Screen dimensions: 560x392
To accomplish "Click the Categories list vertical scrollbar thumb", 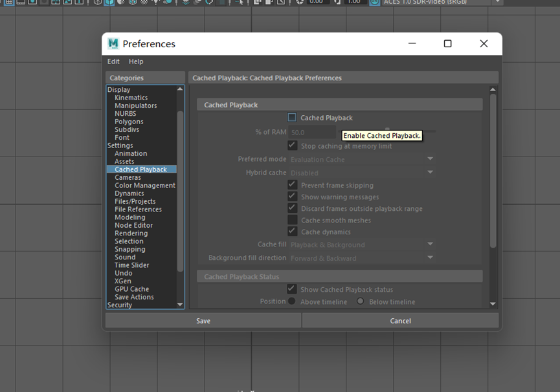I will (x=180, y=191).
